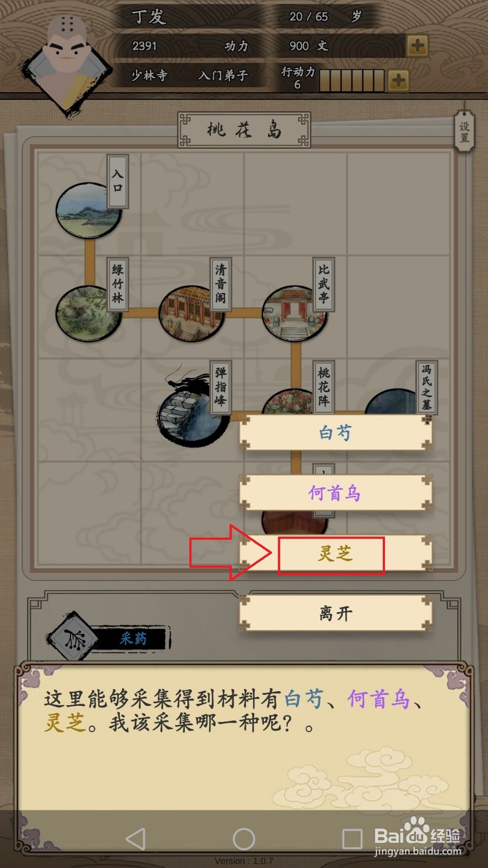Tap the plus icon beside action points bar
488x868 pixels.
tap(398, 81)
